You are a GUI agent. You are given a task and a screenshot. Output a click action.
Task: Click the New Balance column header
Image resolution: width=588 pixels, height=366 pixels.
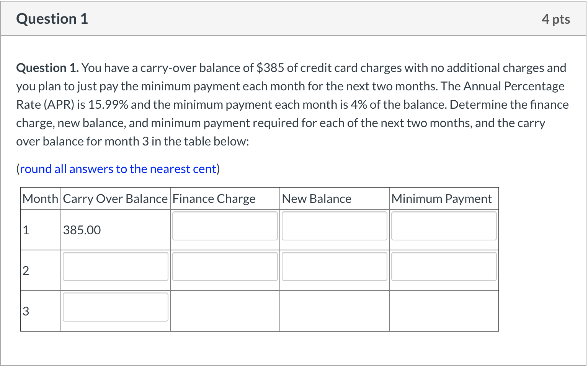316,198
